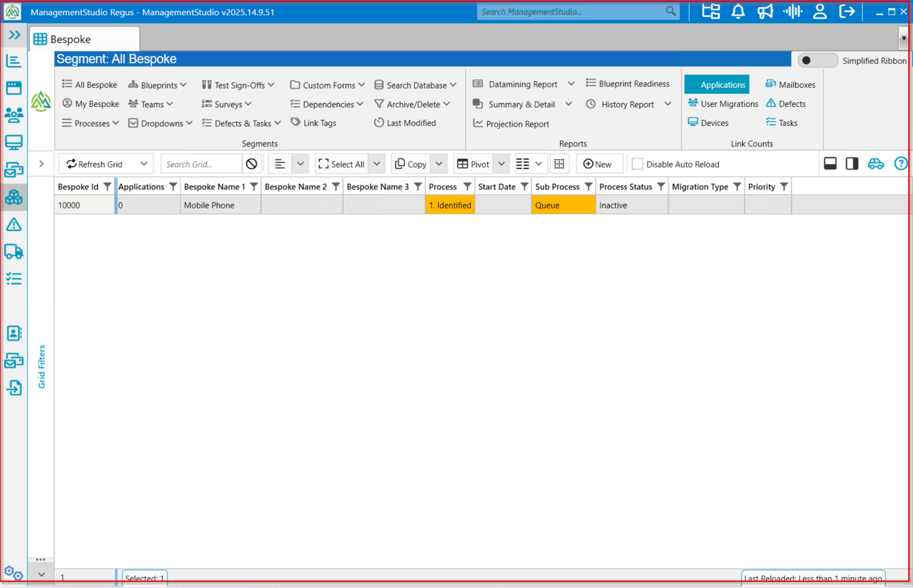Open the Mailboxes icon in upper sidebar

(x=14, y=170)
